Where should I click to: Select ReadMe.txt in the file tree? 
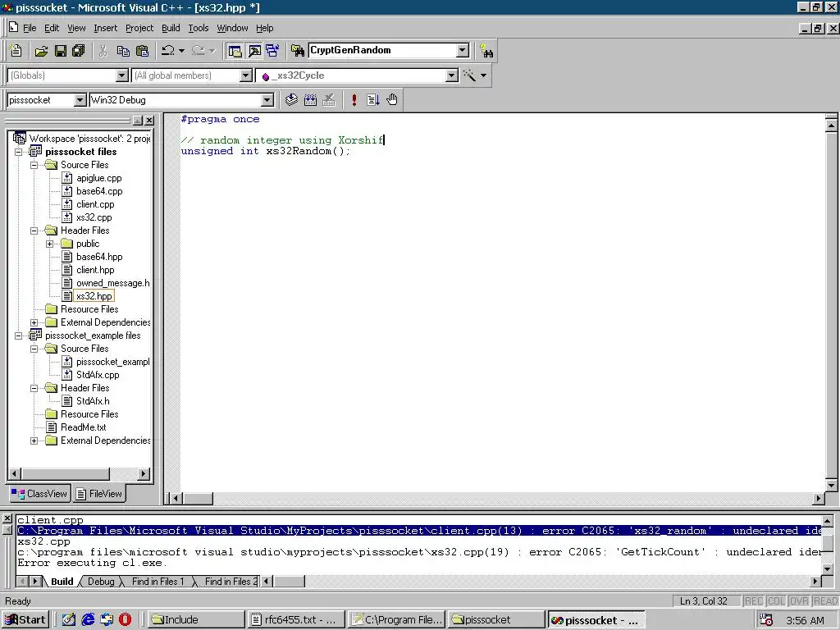[83, 427]
